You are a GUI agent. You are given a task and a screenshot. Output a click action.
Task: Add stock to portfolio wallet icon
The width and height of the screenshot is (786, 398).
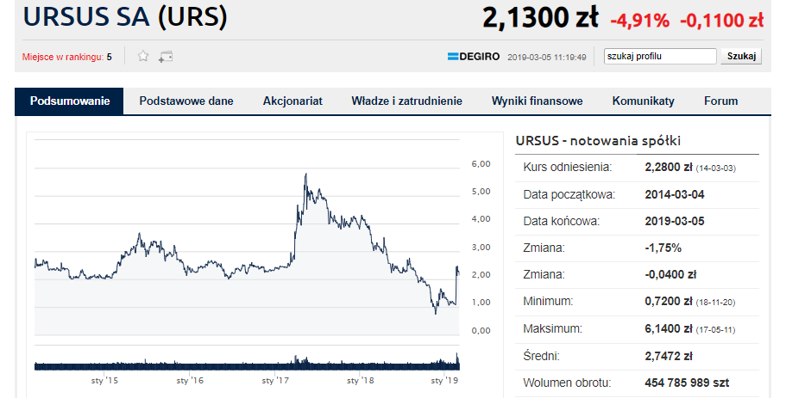click(166, 57)
